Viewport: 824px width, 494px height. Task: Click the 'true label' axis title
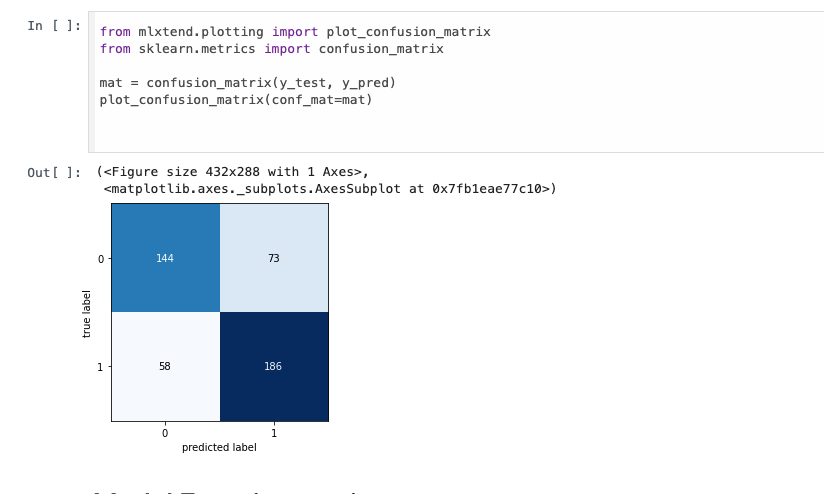pos(86,314)
